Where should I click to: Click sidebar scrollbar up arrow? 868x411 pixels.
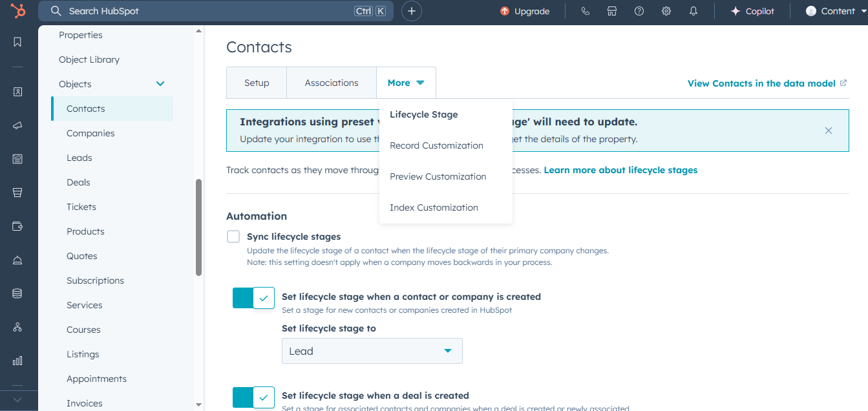coord(199,30)
